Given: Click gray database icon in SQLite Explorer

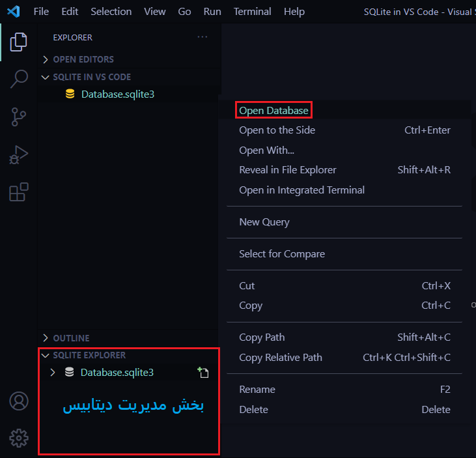Looking at the screenshot, I should click(x=70, y=372).
